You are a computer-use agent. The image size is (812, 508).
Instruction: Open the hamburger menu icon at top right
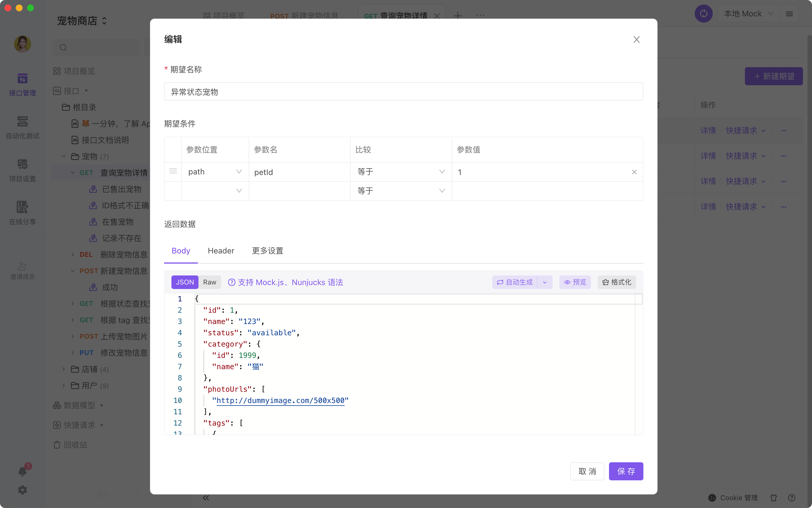click(789, 14)
